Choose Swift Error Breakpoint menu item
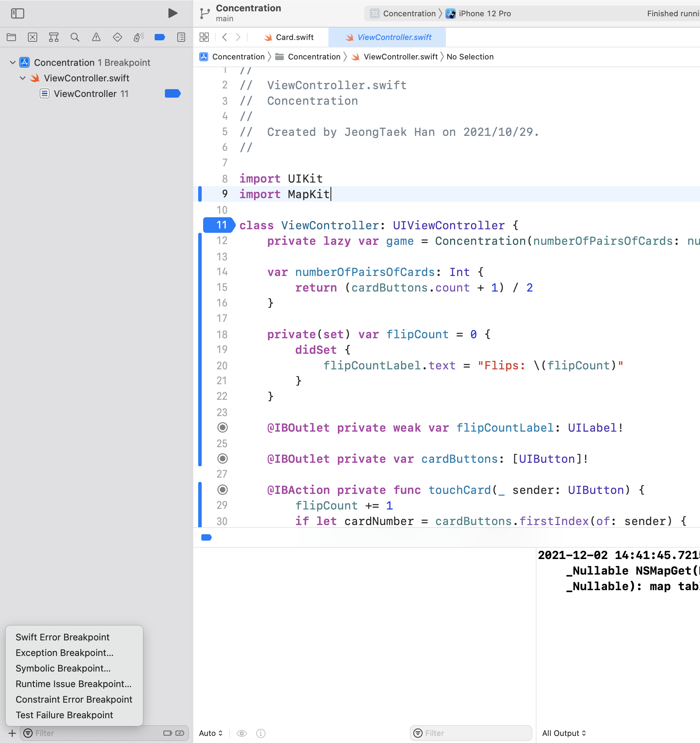700x743 pixels. 62,637
